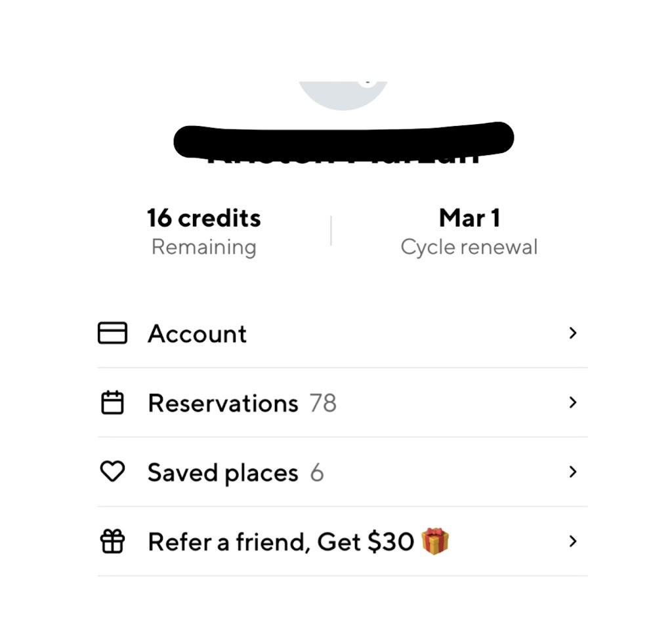Tap the "16 credits" balance text
This screenshot has width=672, height=627.
click(203, 218)
